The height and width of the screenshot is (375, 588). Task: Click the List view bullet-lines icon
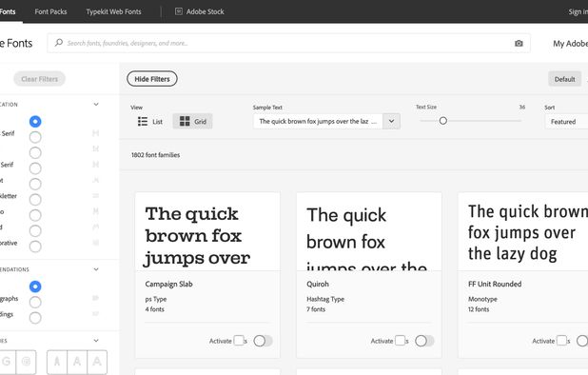(143, 122)
